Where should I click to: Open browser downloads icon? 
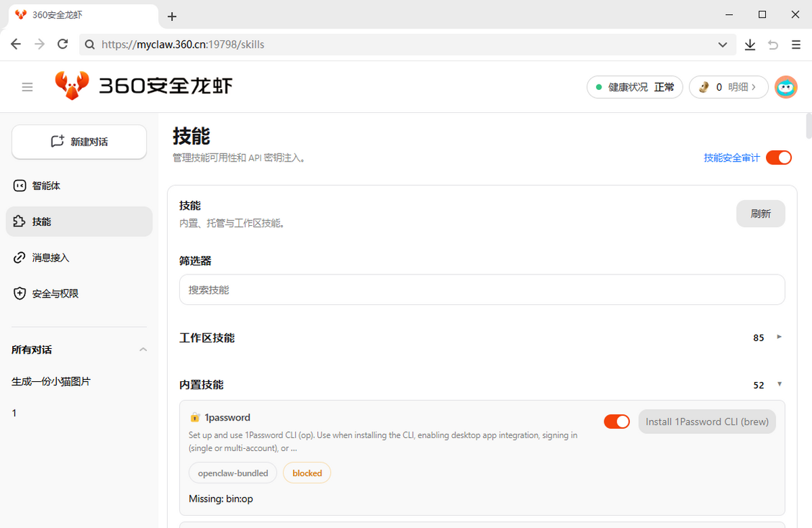tap(750, 45)
